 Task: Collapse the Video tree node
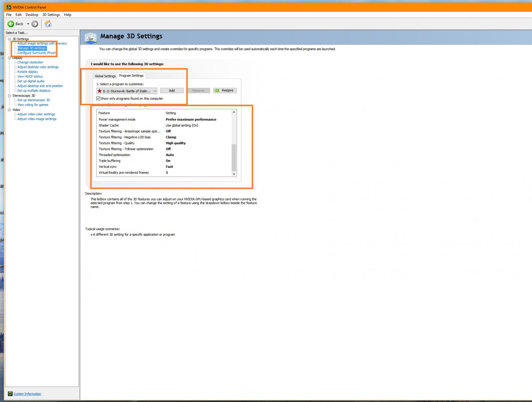coord(9,110)
